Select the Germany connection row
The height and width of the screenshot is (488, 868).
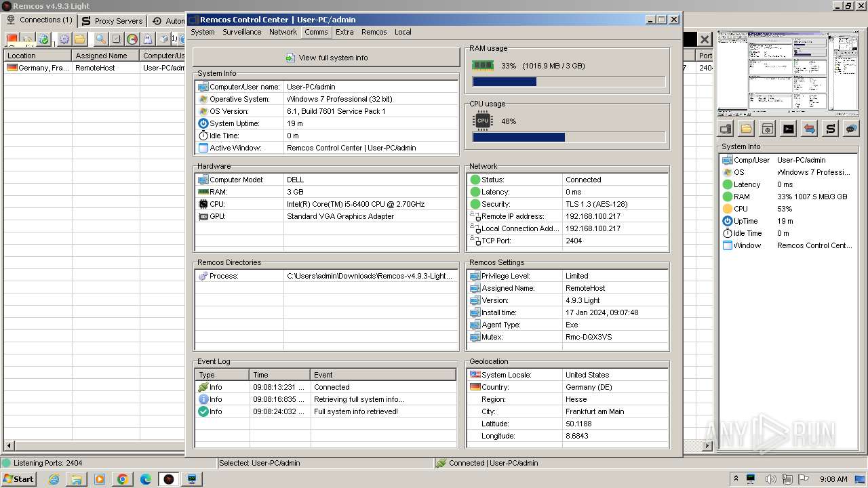[x=95, y=68]
